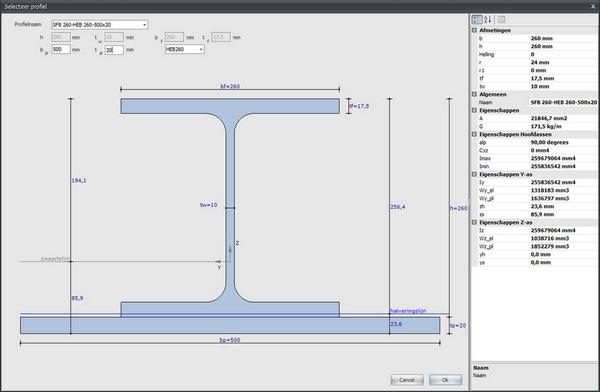This screenshot has height=392, width=600.
Task: Select the area A value '21846,7 mm2'
Action: [x=549, y=118]
